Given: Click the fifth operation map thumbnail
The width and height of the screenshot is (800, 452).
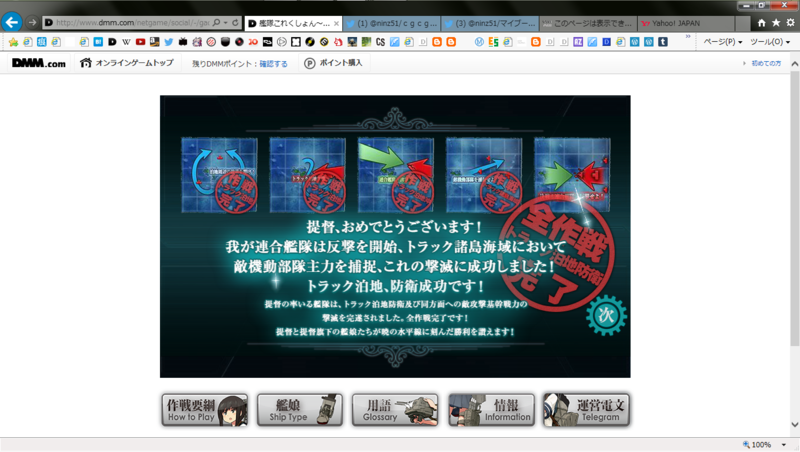Looking at the screenshot, I should pyautogui.click(x=572, y=174).
